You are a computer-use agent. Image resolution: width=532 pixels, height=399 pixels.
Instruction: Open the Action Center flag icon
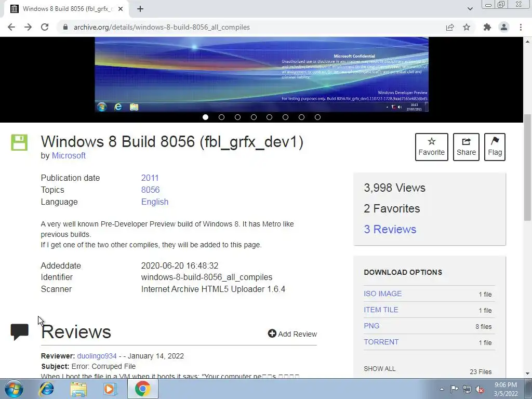[x=454, y=389]
